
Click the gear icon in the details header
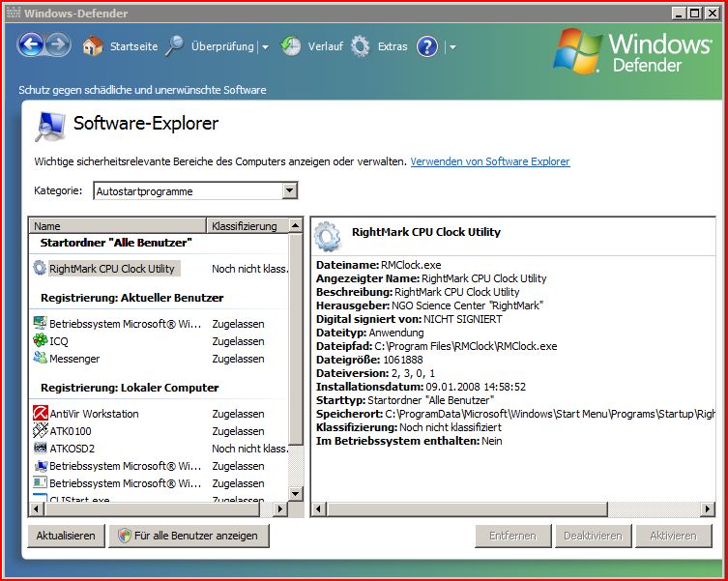point(328,236)
